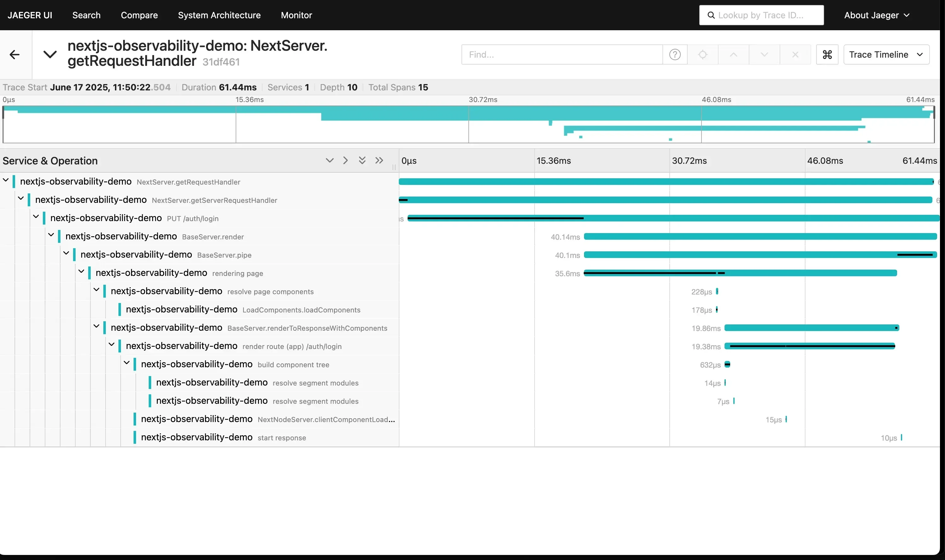Click JAEGER UI to go home
The width and height of the screenshot is (945, 560).
[30, 15]
